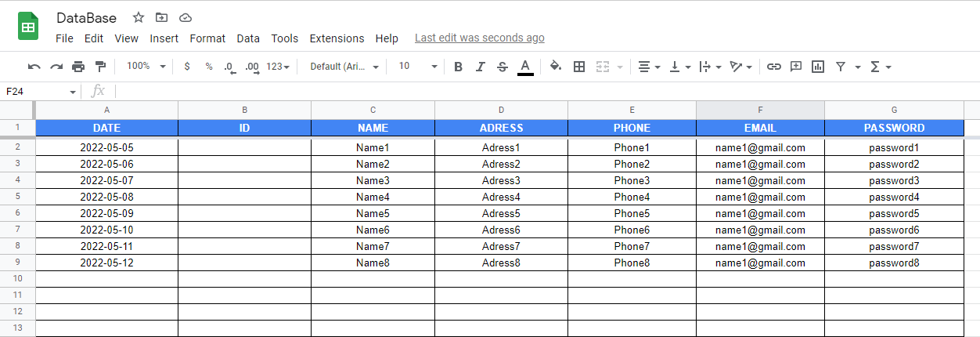Open the Default (Arial) font dropdown
The image size is (980, 337).
tap(344, 67)
